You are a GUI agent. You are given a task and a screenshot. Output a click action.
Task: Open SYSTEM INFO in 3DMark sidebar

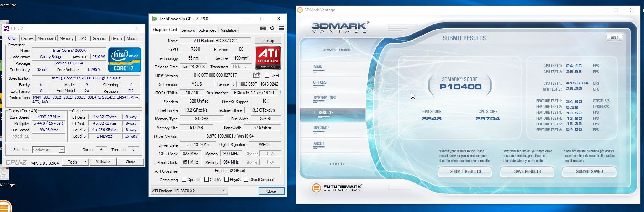(324, 98)
